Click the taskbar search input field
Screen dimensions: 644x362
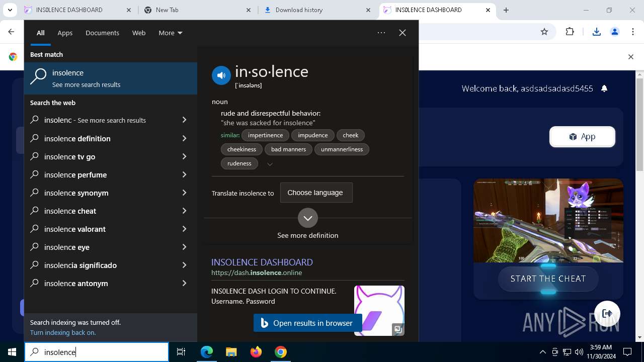pos(97,352)
